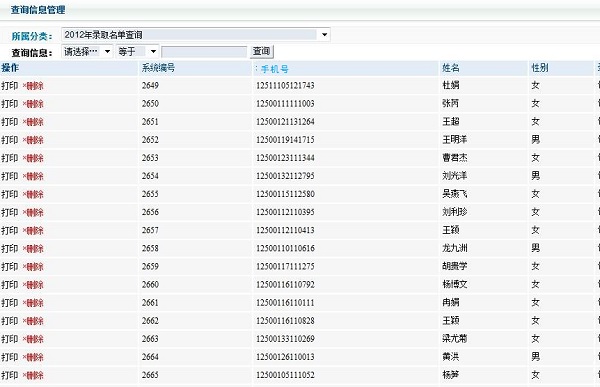Screen dimensions: 600x387
Task: Select phone number 12500133110269
Action: coord(285,339)
